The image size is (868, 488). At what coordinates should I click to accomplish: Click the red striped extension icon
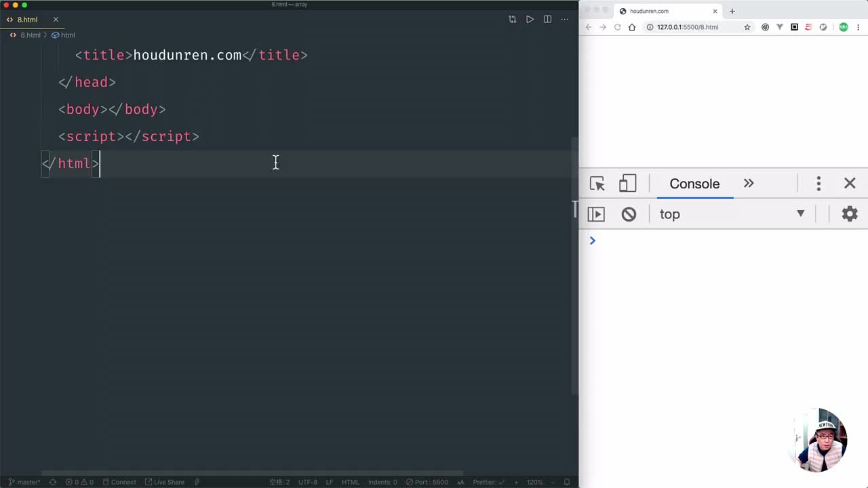tap(808, 27)
